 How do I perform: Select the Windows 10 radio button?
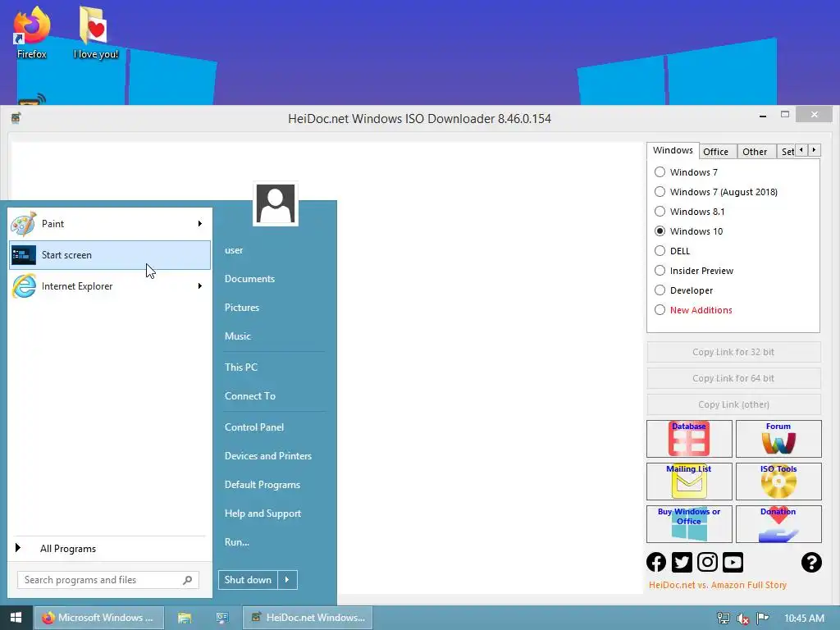(660, 231)
